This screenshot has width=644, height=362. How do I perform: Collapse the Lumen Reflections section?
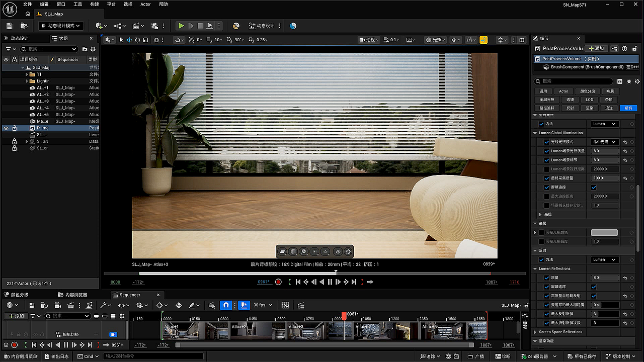point(535,268)
